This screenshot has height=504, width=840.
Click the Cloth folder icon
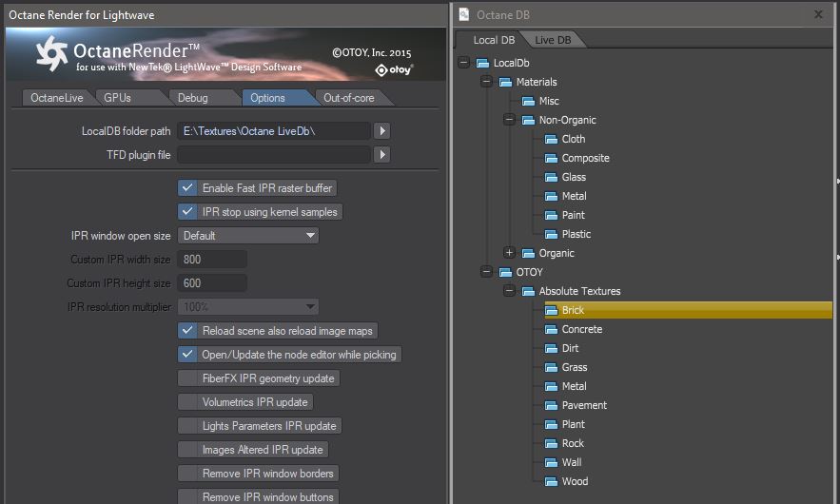(x=551, y=139)
